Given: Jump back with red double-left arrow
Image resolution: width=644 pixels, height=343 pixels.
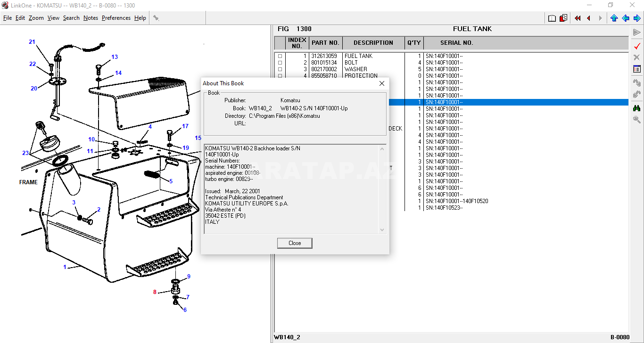Looking at the screenshot, I should coord(578,18).
